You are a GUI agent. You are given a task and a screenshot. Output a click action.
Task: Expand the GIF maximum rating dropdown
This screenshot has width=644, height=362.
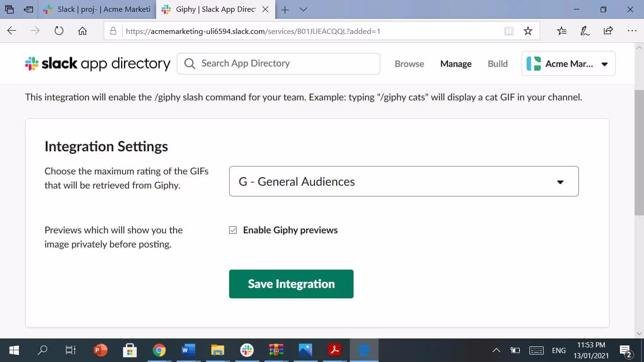pos(404,181)
